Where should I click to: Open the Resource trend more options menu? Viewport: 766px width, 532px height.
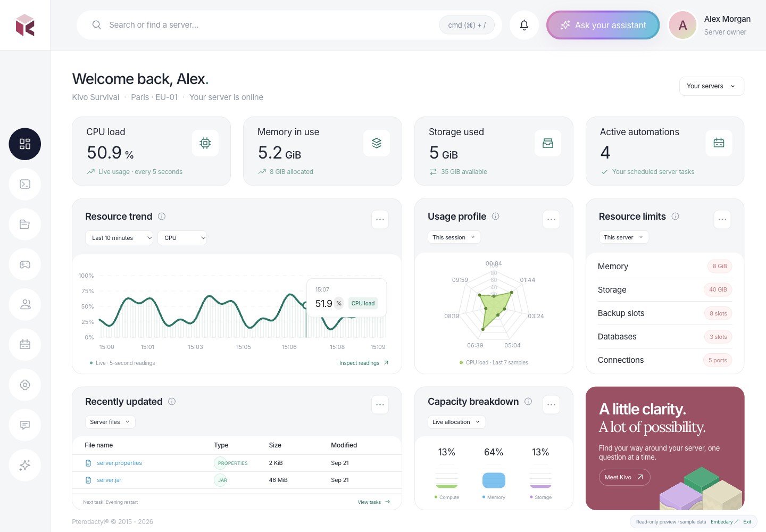(x=380, y=219)
